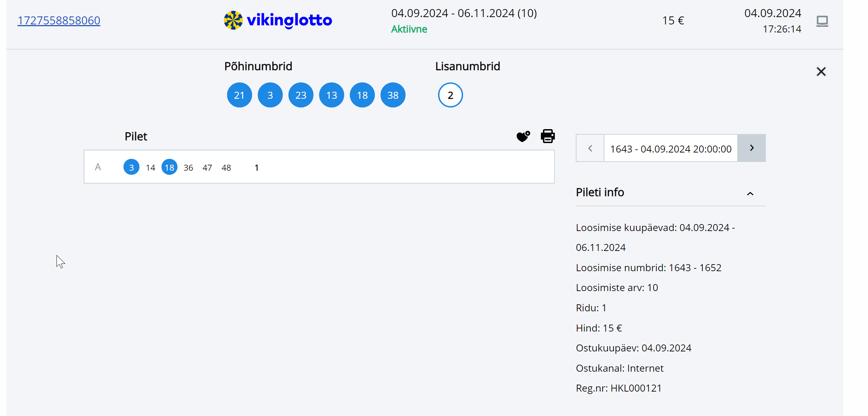The image size is (868, 416).
Task: Click the Aktiivne status label
Action: click(x=409, y=29)
